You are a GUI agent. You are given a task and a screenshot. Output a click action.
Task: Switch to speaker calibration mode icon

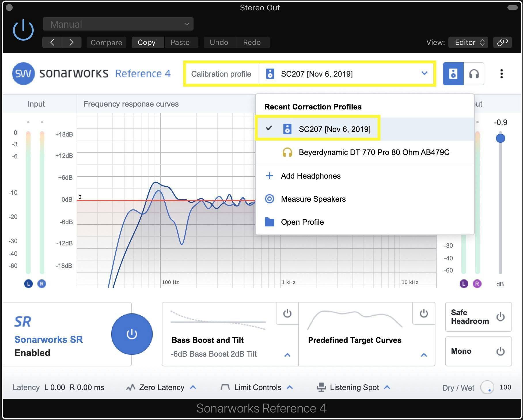tap(453, 74)
